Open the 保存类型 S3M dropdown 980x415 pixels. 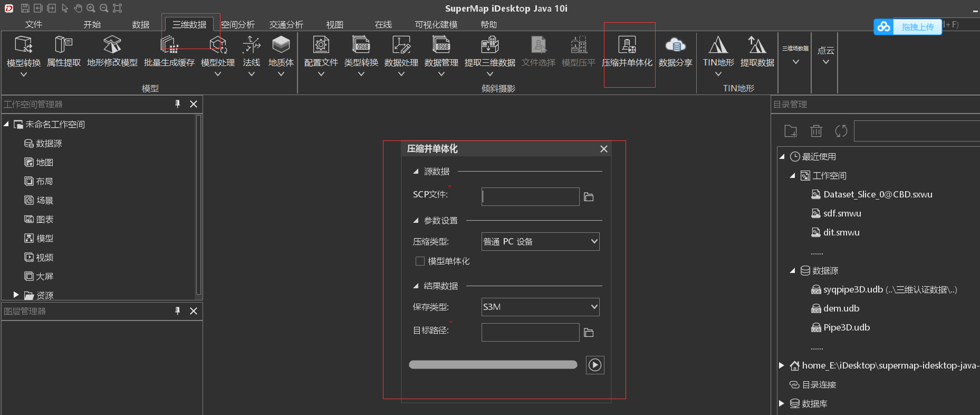pyautogui.click(x=541, y=307)
